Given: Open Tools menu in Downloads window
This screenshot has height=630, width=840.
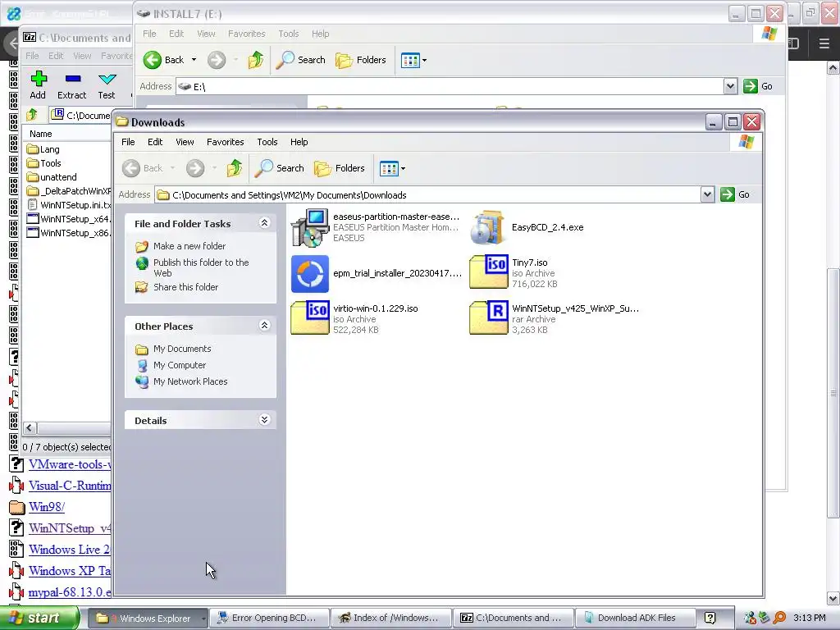Looking at the screenshot, I should tap(267, 142).
